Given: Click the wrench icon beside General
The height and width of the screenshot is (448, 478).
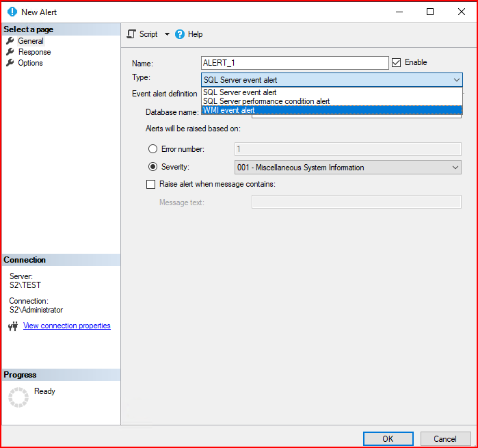Looking at the screenshot, I should tap(10, 40).
